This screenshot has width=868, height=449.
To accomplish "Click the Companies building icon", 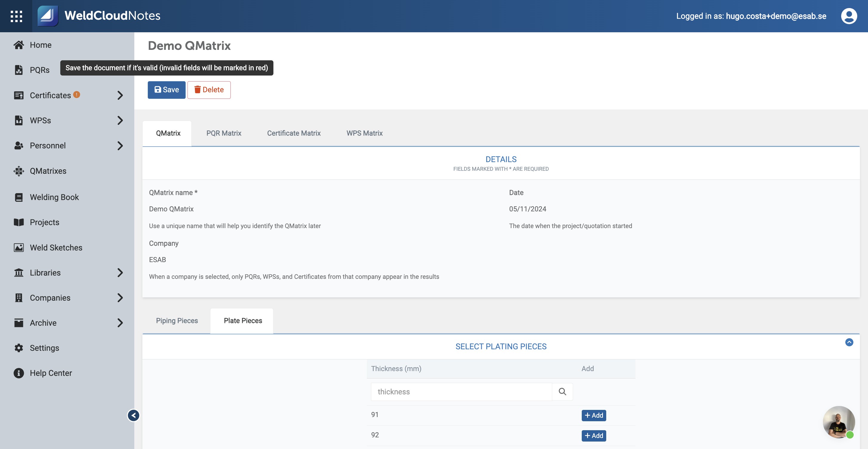I will pyautogui.click(x=19, y=298).
